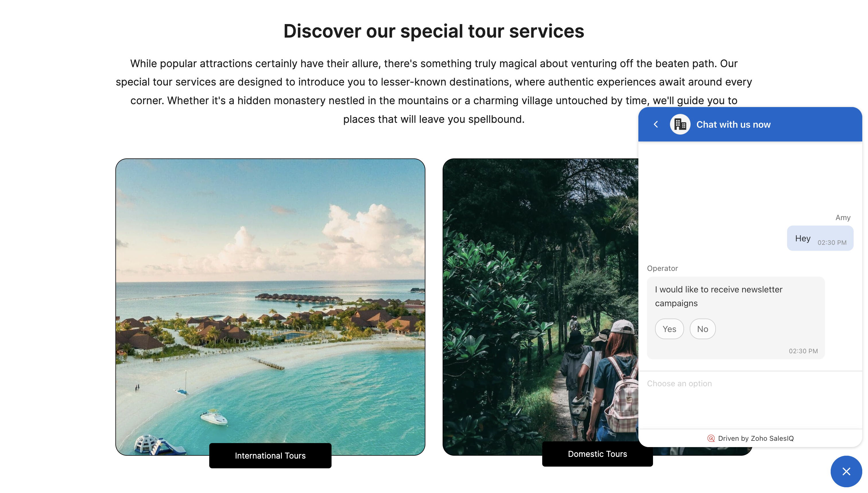868x493 pixels.
Task: Open Domestic Tours button
Action: [597, 454]
